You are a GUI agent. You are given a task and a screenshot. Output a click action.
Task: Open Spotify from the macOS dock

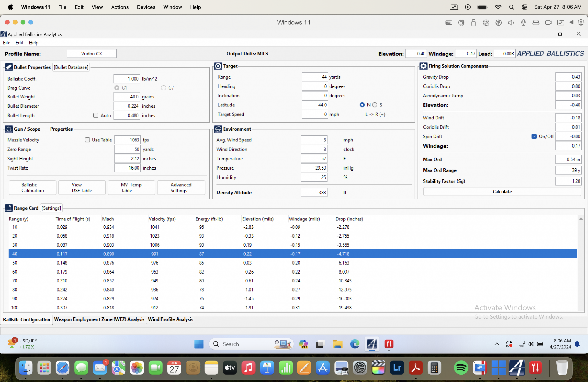coord(461,368)
